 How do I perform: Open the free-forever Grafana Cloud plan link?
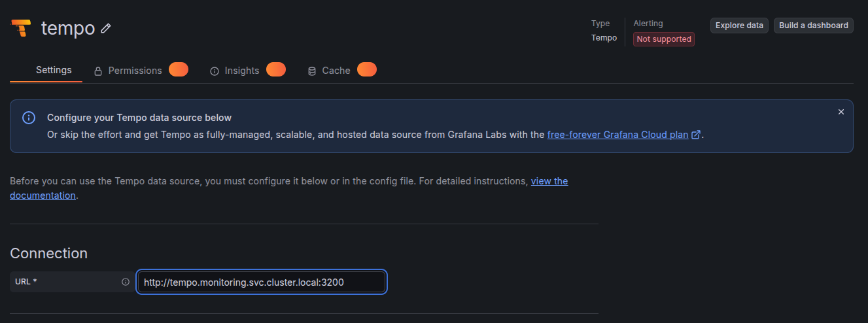[x=617, y=135]
